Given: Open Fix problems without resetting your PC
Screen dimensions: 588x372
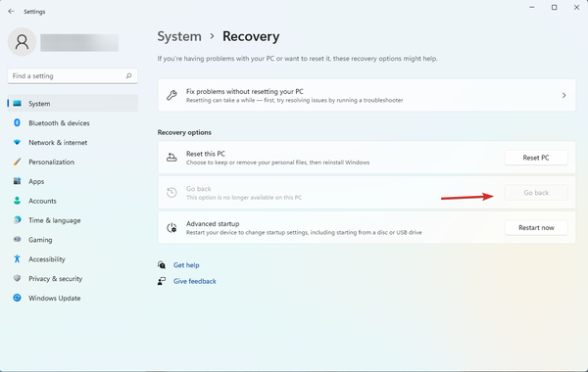Looking at the screenshot, I should (x=367, y=95).
